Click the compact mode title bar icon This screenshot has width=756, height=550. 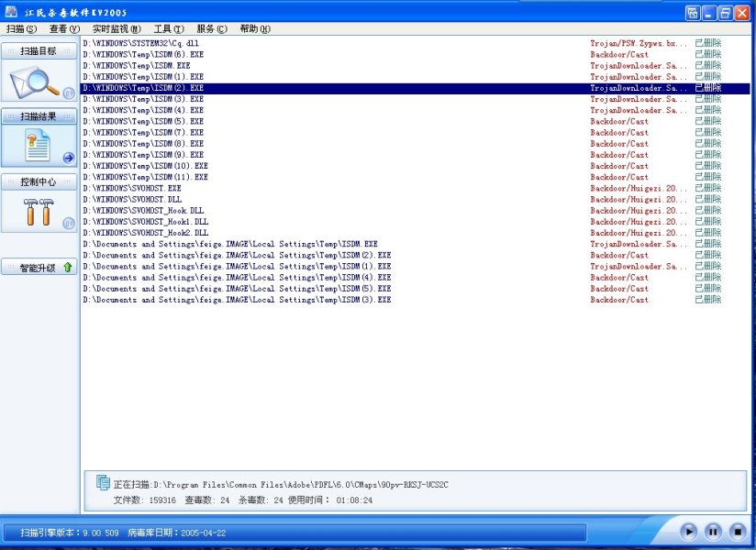(x=691, y=13)
